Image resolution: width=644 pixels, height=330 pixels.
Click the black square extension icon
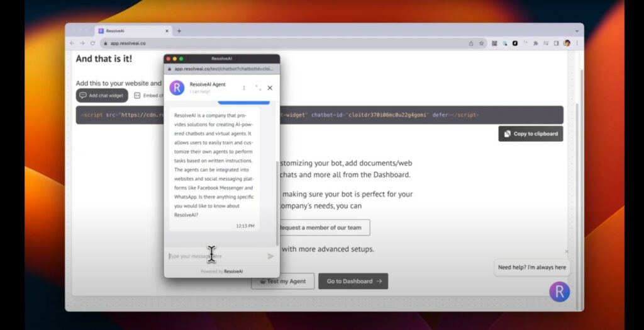tap(515, 43)
